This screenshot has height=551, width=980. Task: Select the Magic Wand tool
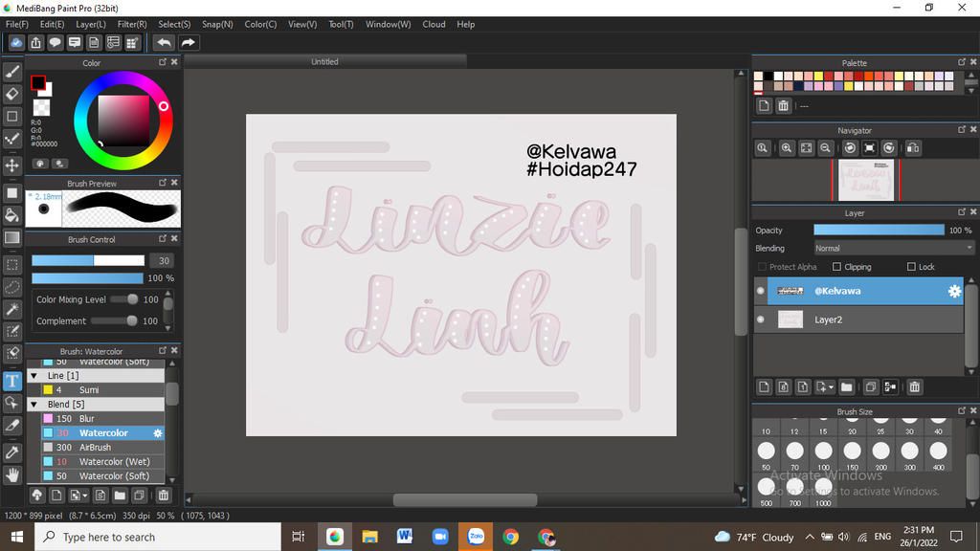(x=11, y=309)
